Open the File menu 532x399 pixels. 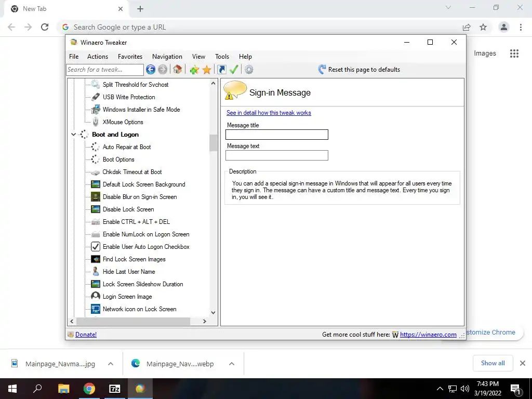click(x=74, y=57)
